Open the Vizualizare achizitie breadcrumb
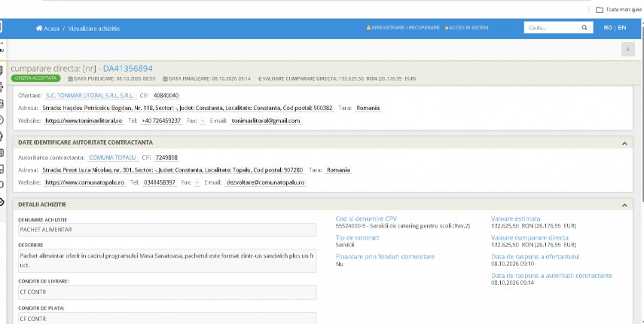 (x=94, y=29)
